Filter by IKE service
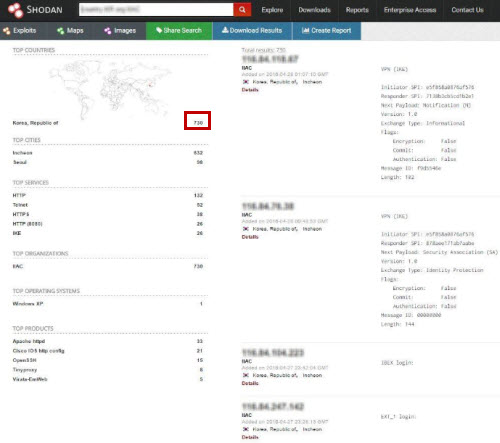The height and width of the screenshot is (443, 500). (17, 233)
